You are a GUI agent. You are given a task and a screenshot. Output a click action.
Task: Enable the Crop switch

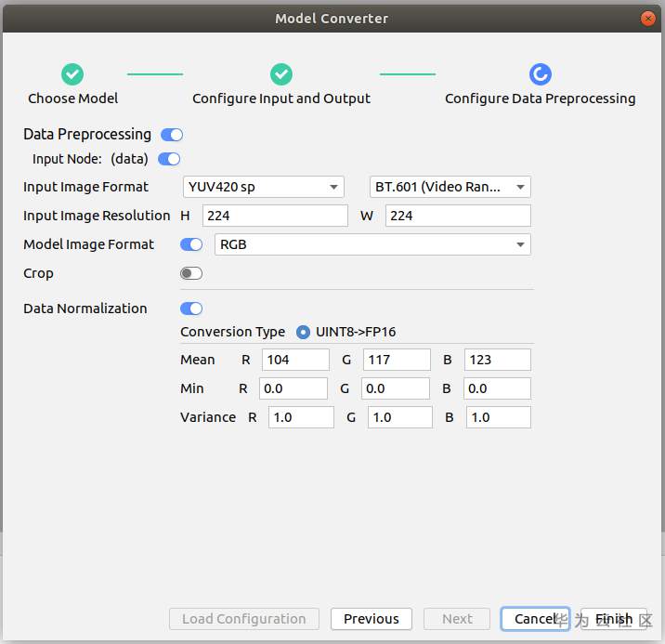(x=191, y=273)
